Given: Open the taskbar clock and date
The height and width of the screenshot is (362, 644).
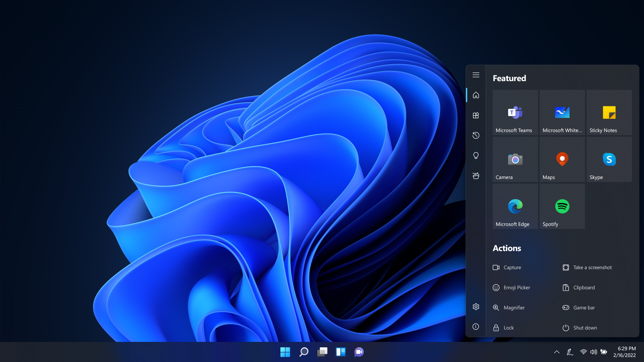Looking at the screenshot, I should (x=624, y=352).
